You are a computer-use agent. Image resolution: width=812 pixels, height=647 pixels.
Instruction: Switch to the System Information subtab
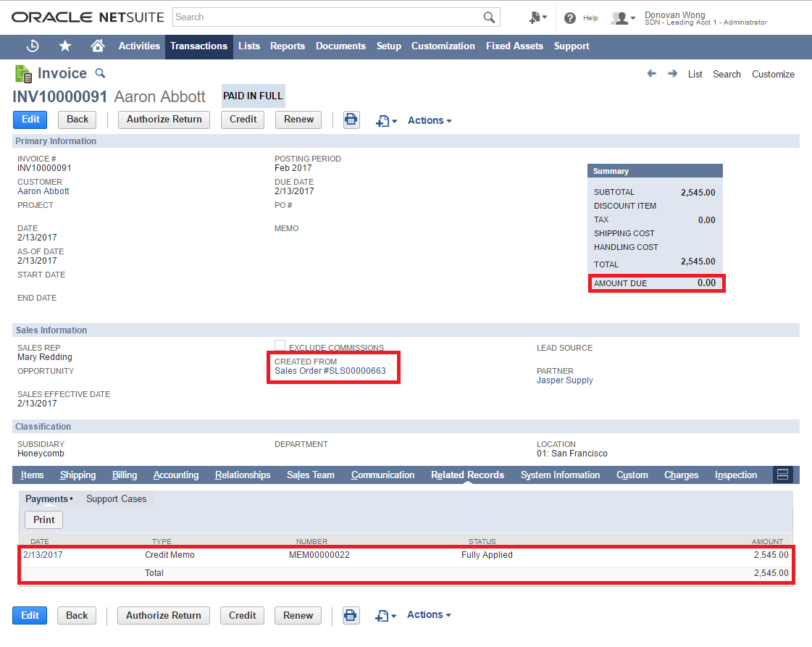(561, 475)
